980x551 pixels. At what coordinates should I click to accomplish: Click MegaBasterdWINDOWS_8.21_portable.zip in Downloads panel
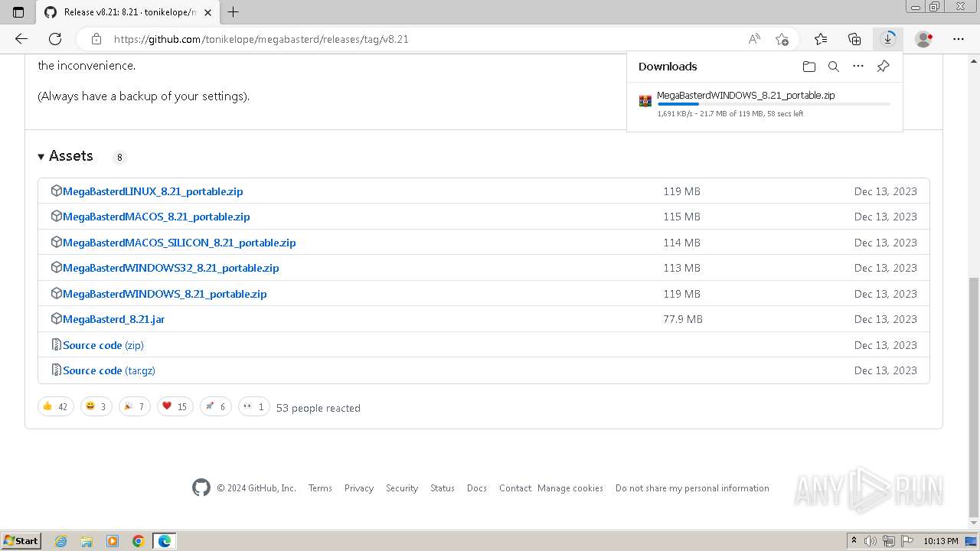(746, 96)
